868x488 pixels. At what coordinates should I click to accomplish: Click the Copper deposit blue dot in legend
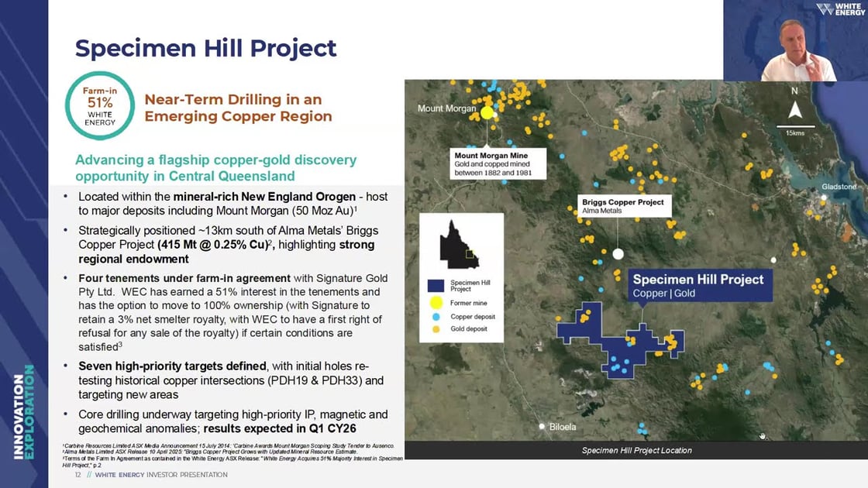click(436, 317)
